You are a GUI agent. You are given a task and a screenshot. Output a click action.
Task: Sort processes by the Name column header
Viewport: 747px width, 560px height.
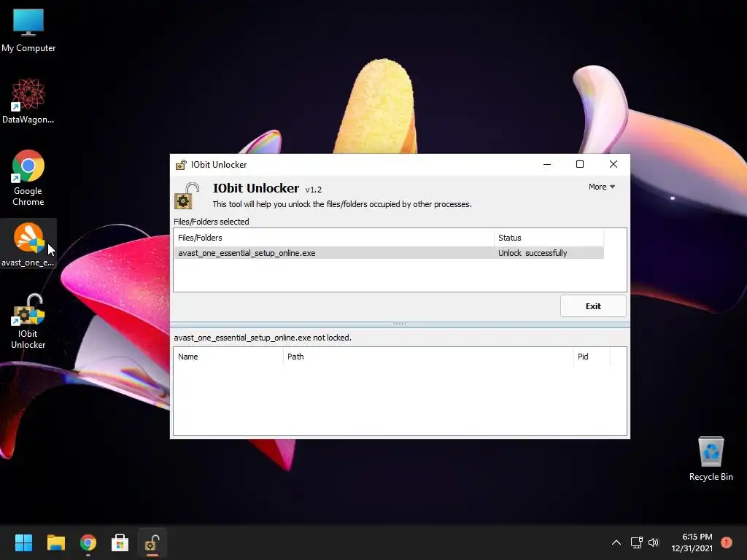click(228, 357)
